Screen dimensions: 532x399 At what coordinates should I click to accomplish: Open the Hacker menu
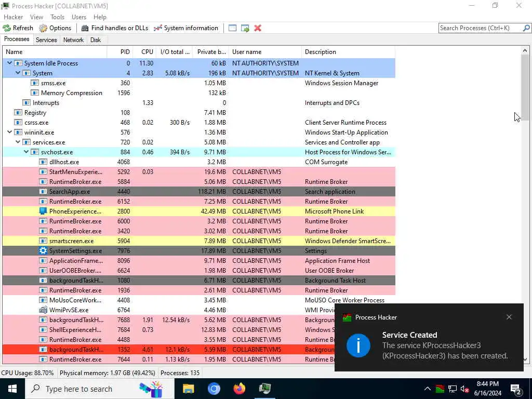click(13, 17)
